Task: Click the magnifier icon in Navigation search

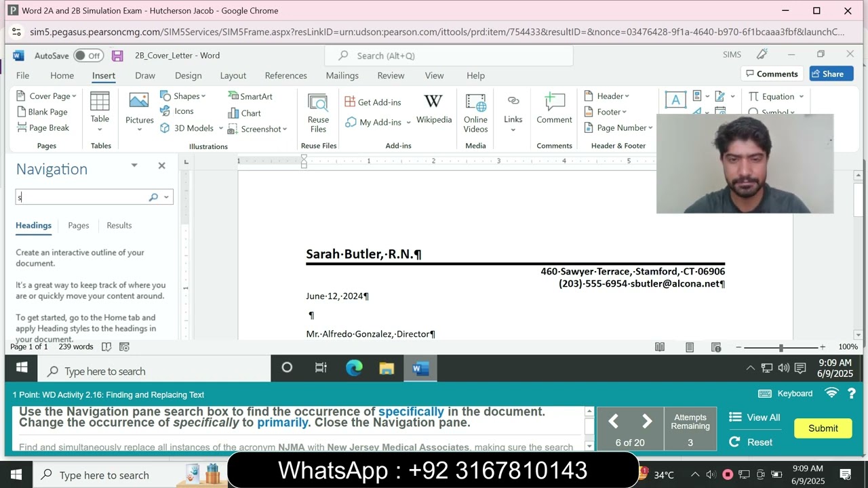Action: pyautogui.click(x=153, y=197)
